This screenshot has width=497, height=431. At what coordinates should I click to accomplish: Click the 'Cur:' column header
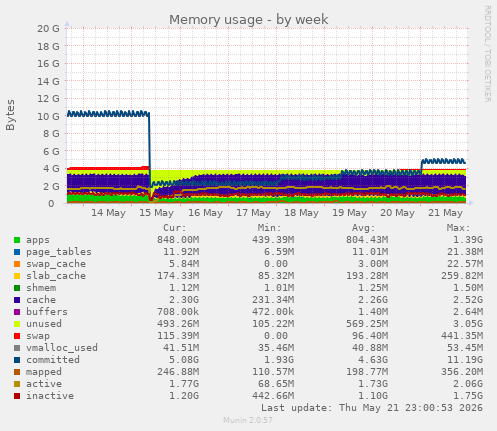[x=175, y=228]
